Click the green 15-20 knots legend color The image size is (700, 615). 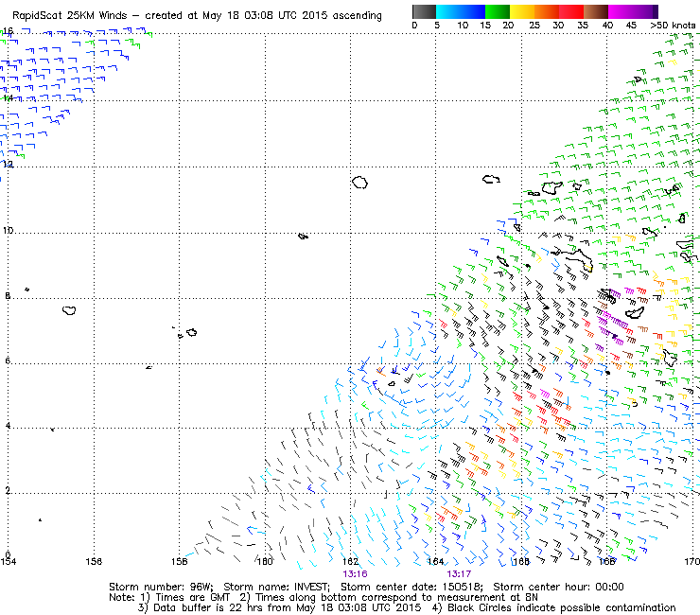point(498,11)
